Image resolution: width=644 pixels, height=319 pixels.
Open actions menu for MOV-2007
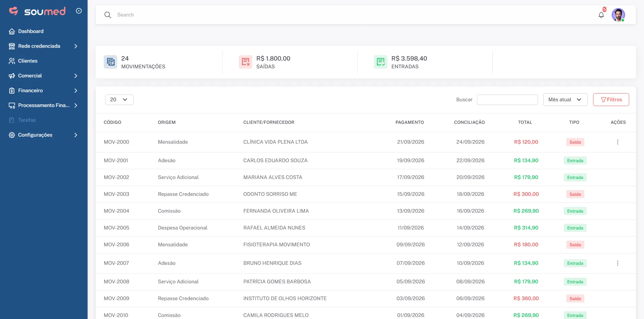618,263
